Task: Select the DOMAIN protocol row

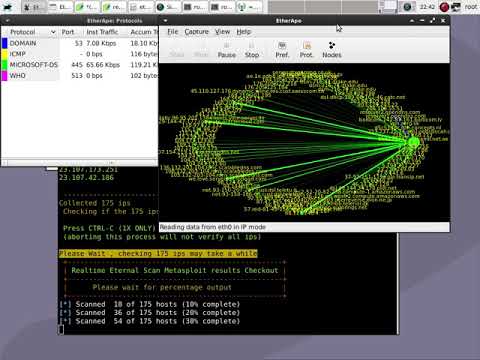Action: [x=80, y=43]
